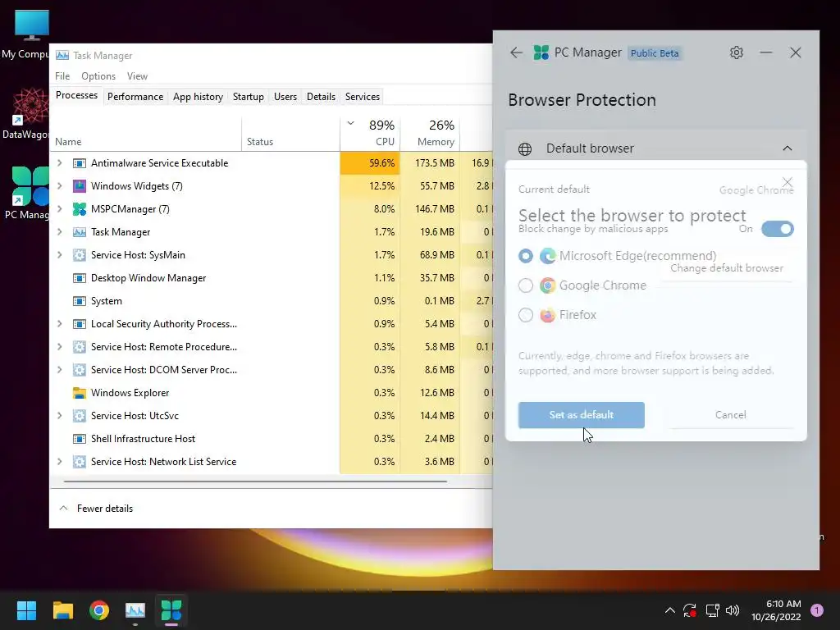Click the globe icon beside Default browser
The width and height of the screenshot is (840, 630).
point(525,149)
